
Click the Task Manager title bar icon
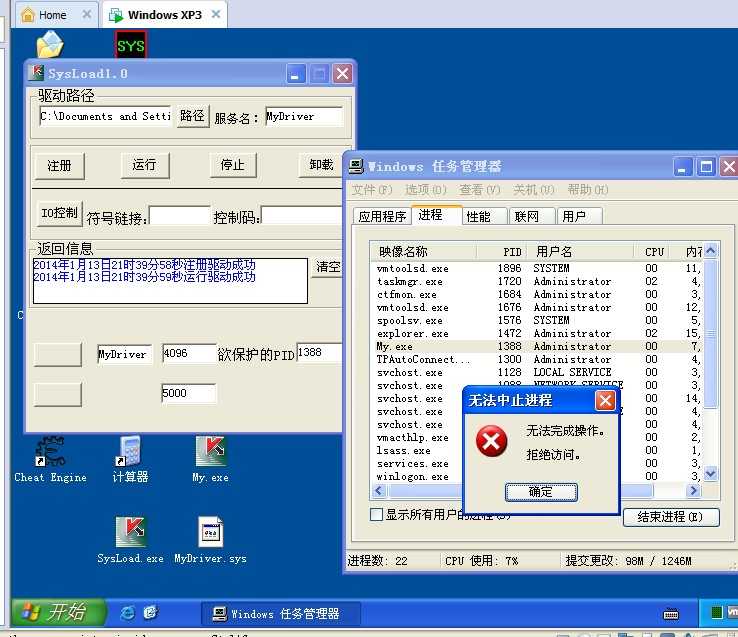click(x=356, y=166)
